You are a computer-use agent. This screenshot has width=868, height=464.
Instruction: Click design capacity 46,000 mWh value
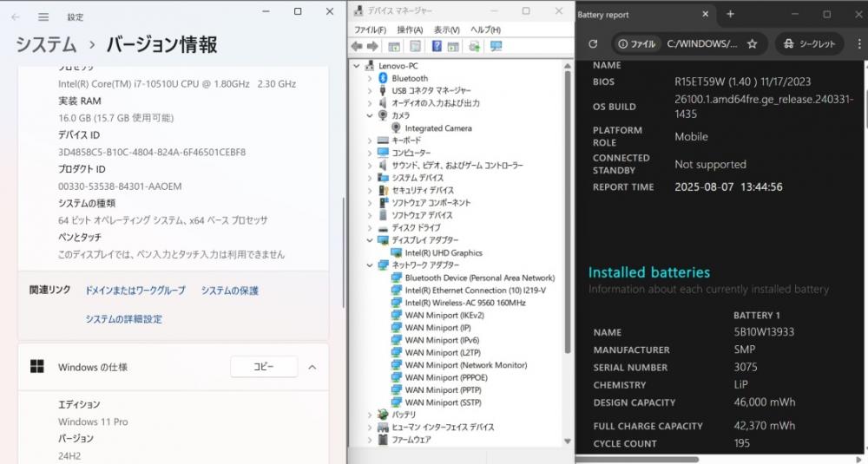(x=765, y=402)
